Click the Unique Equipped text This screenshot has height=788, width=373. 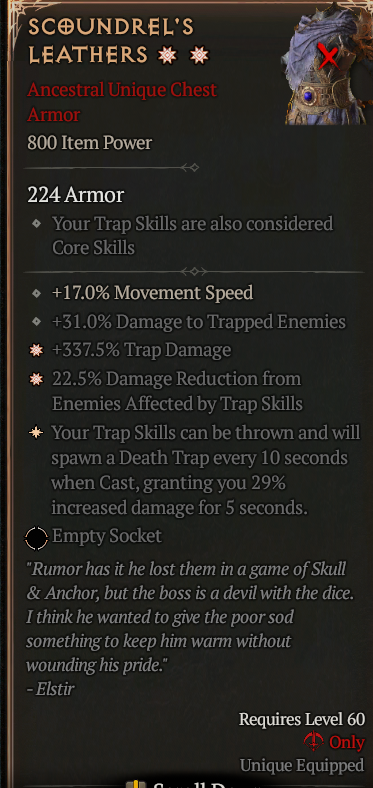pos(302,765)
